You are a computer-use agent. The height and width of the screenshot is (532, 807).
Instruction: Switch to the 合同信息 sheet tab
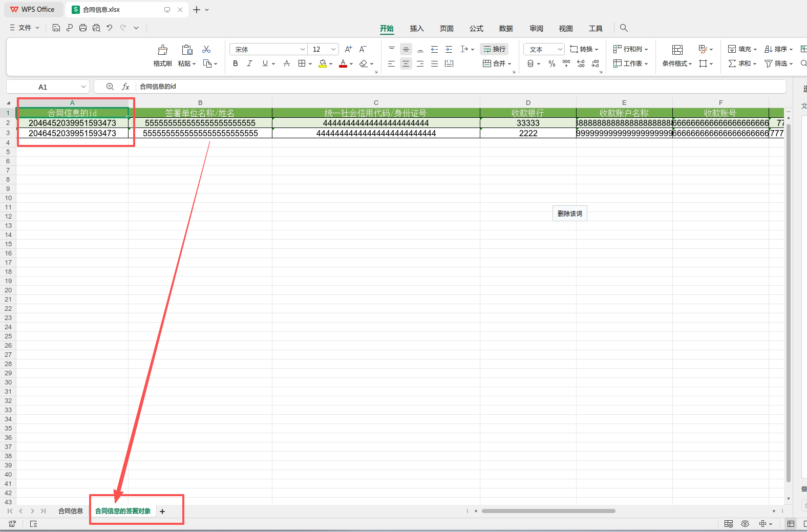71,511
